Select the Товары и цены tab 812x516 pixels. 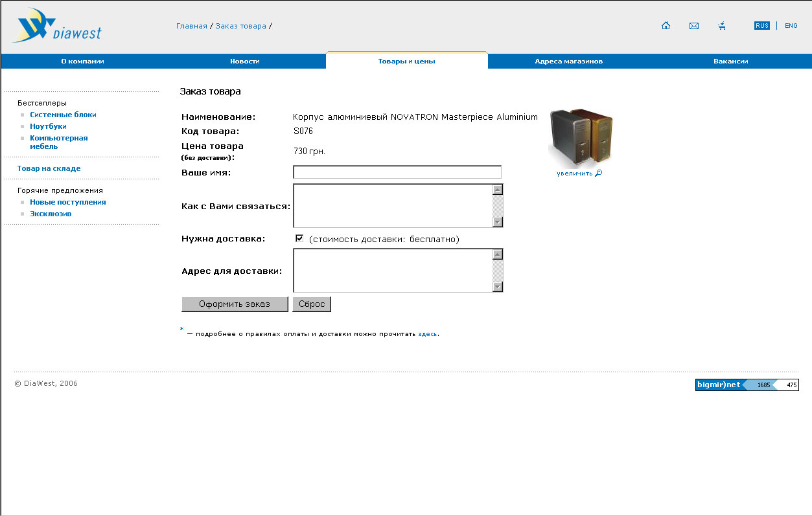click(407, 61)
